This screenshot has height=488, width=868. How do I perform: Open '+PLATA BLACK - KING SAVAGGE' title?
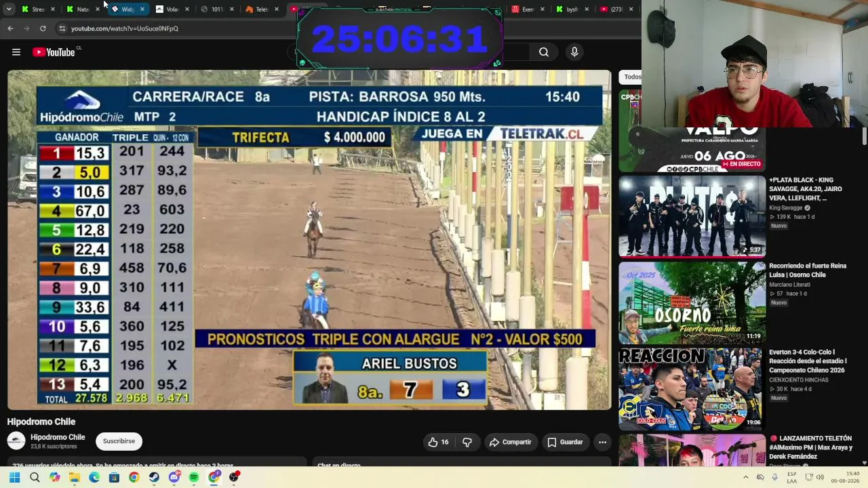tap(806, 189)
